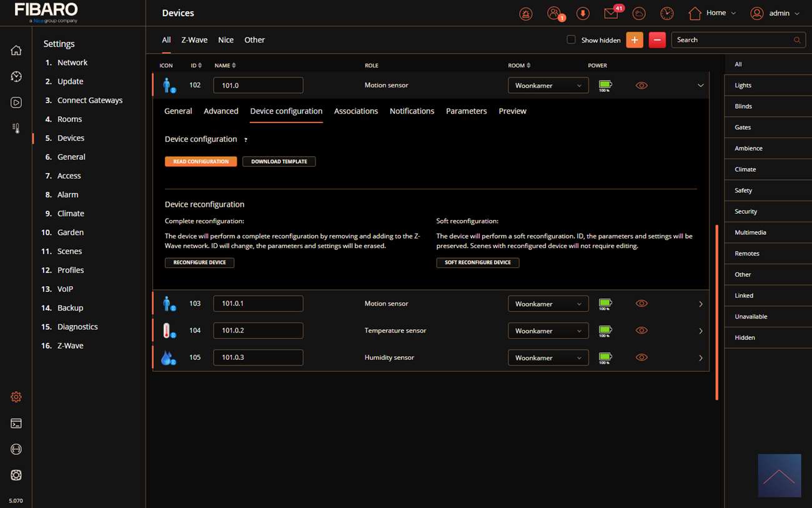Viewport: 812px width, 508px height.
Task: Toggle visibility eye for device 101.0.2
Action: [641, 331]
